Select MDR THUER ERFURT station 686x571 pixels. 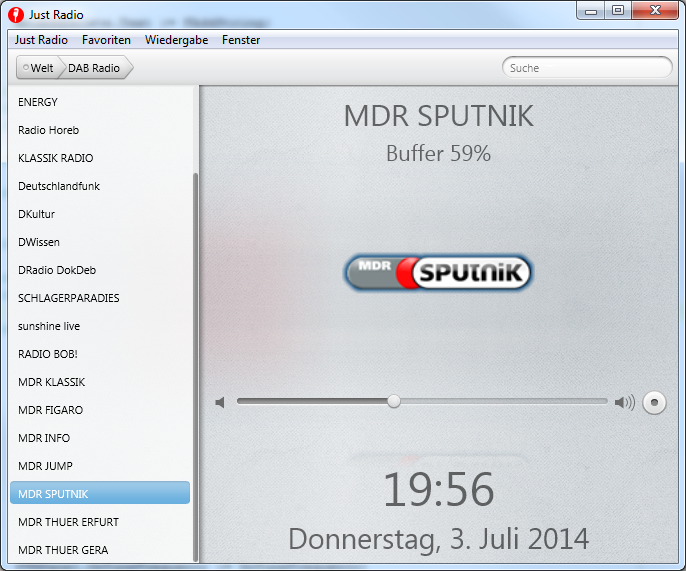pyautogui.click(x=100, y=522)
